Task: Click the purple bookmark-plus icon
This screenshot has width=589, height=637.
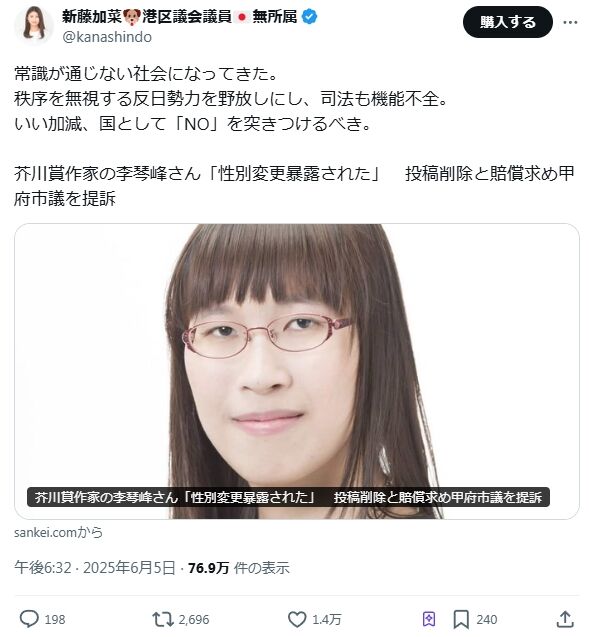Action: coord(429,620)
